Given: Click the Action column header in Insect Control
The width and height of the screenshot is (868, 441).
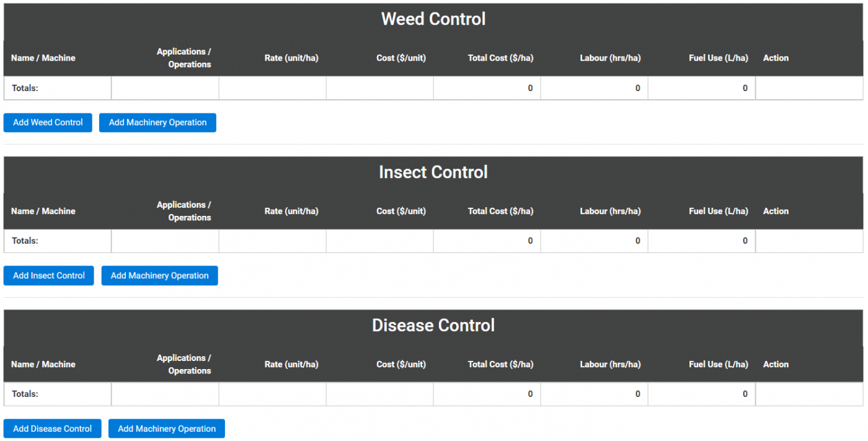Looking at the screenshot, I should [x=776, y=211].
